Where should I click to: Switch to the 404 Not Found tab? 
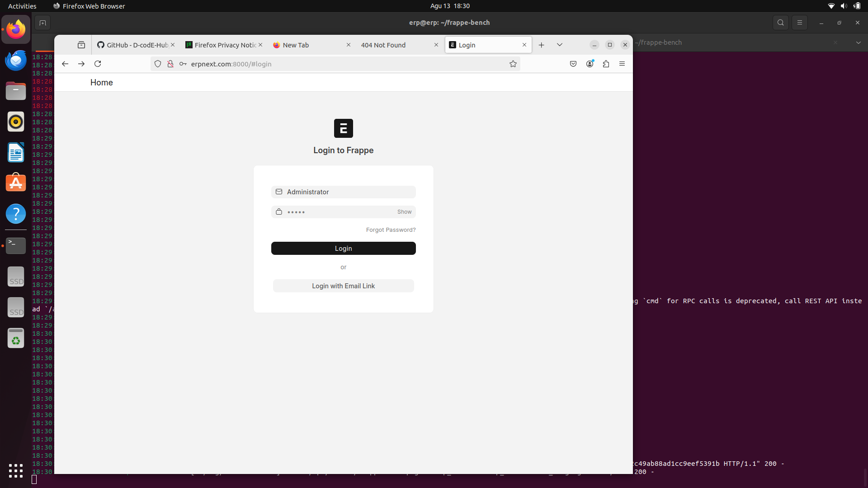398,45
